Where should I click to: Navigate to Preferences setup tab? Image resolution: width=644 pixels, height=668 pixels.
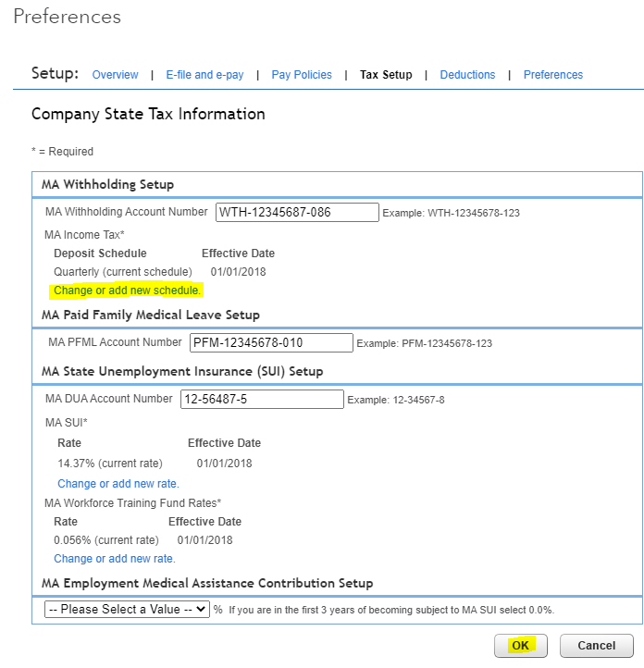tap(553, 75)
